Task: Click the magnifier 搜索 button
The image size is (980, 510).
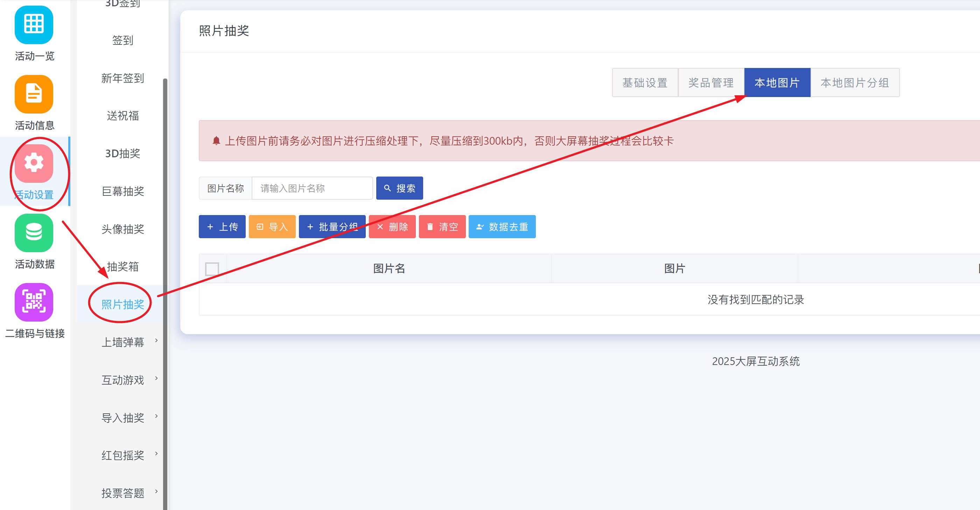Action: point(399,188)
